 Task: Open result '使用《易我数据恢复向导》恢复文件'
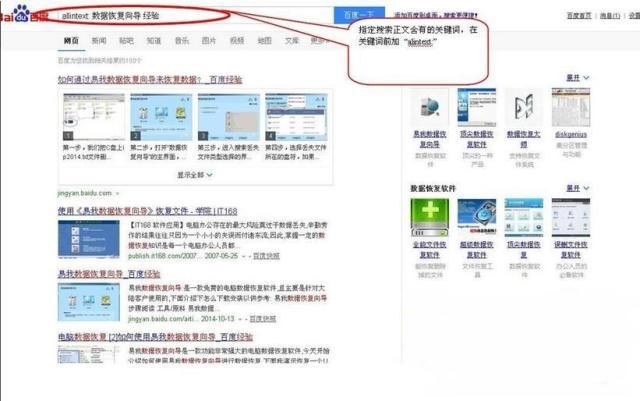pyautogui.click(x=147, y=211)
